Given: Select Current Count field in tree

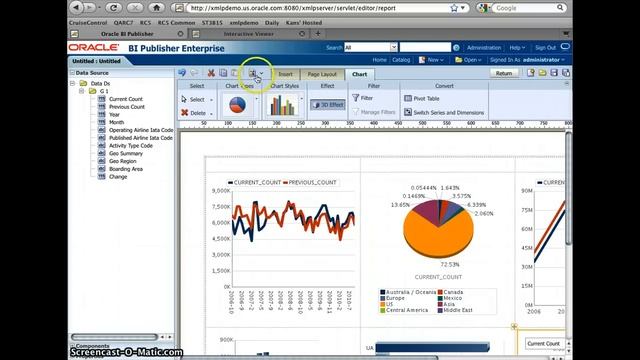Looking at the screenshot, I should (x=126, y=99).
